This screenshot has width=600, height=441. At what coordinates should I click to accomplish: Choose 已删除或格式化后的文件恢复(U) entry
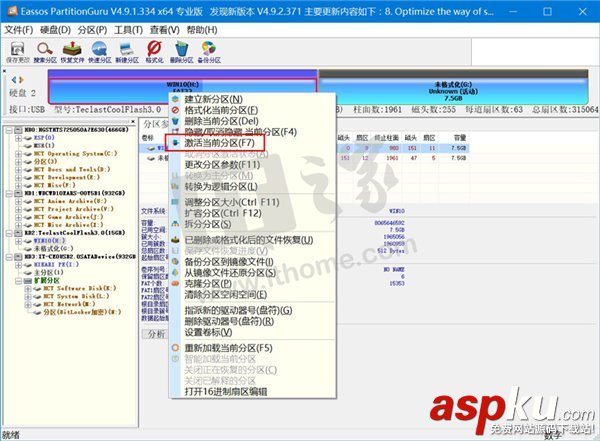252,240
